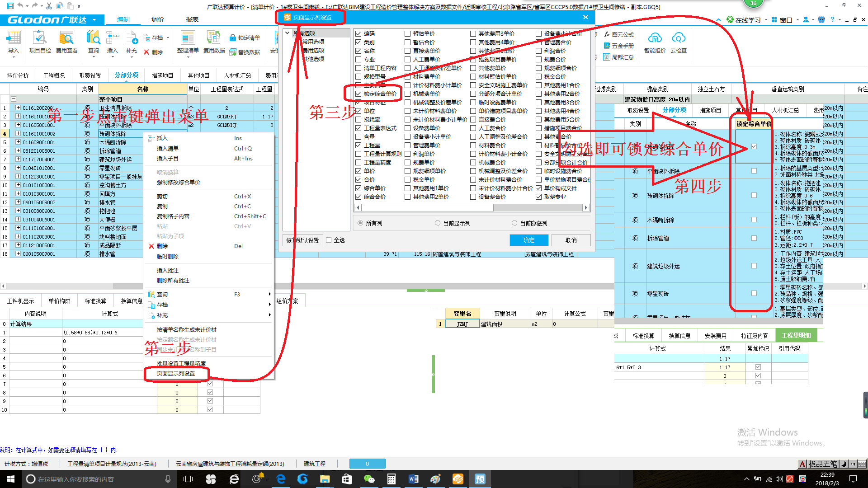868x488 pixels.
Task: Uncheck the 编码 column checkbox
Action: click(359, 34)
